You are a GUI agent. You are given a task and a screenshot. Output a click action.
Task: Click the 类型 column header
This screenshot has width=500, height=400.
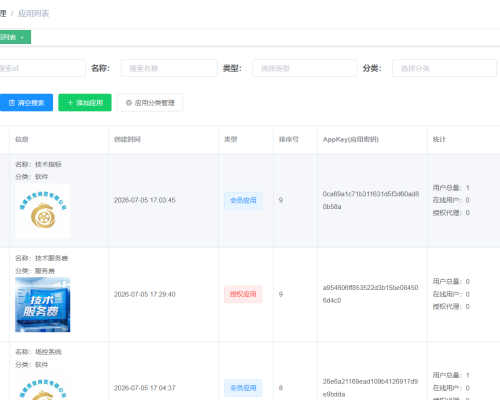[231, 139]
